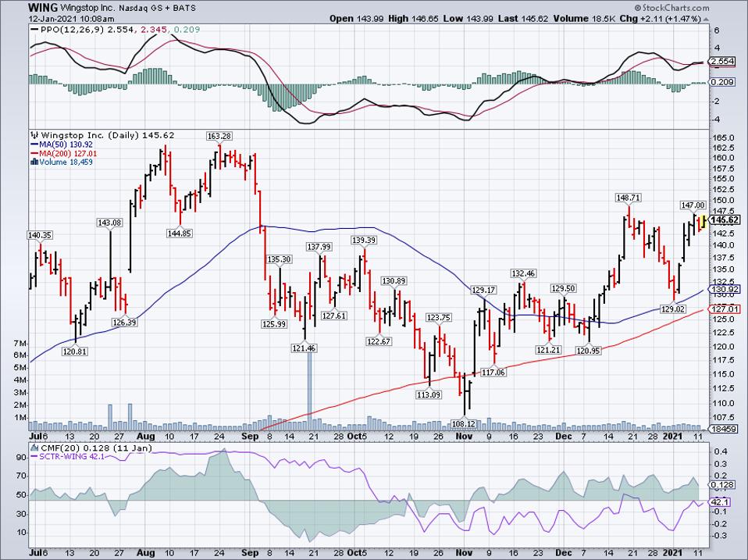
Task: Click the 121.46 low label
Action: (x=304, y=348)
